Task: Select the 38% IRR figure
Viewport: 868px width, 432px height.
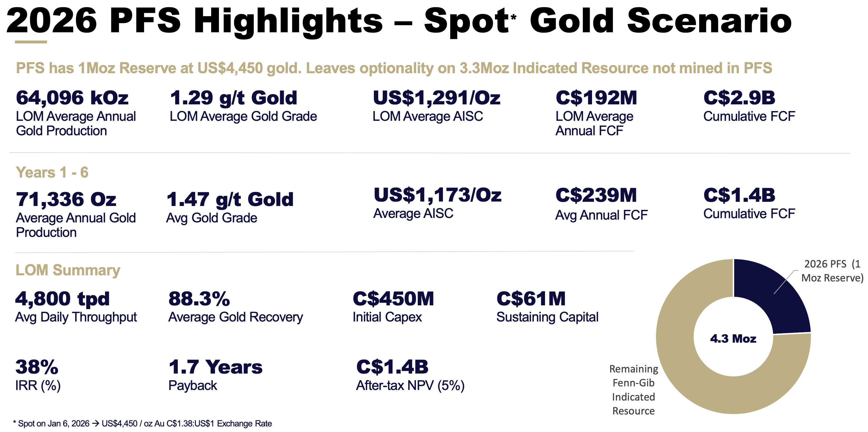Action: (x=37, y=367)
